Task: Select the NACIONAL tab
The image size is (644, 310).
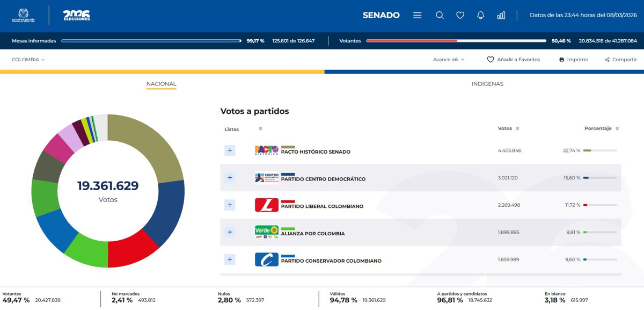Action: tap(162, 84)
